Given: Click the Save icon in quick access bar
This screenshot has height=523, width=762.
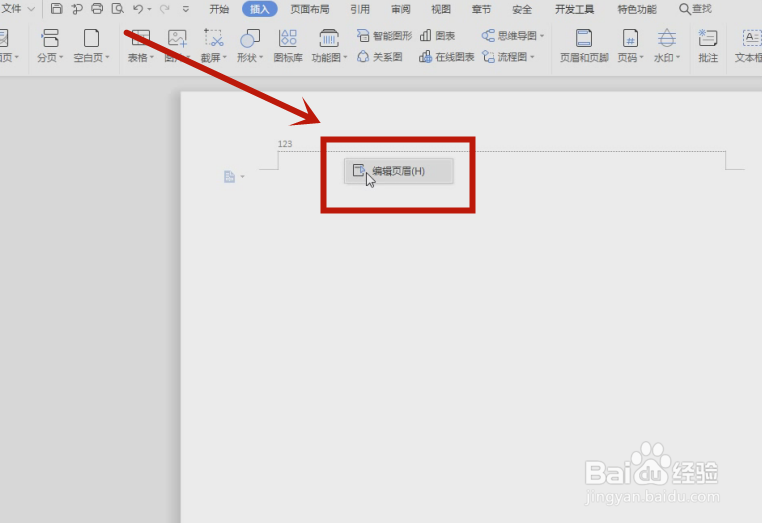Looking at the screenshot, I should [x=56, y=8].
